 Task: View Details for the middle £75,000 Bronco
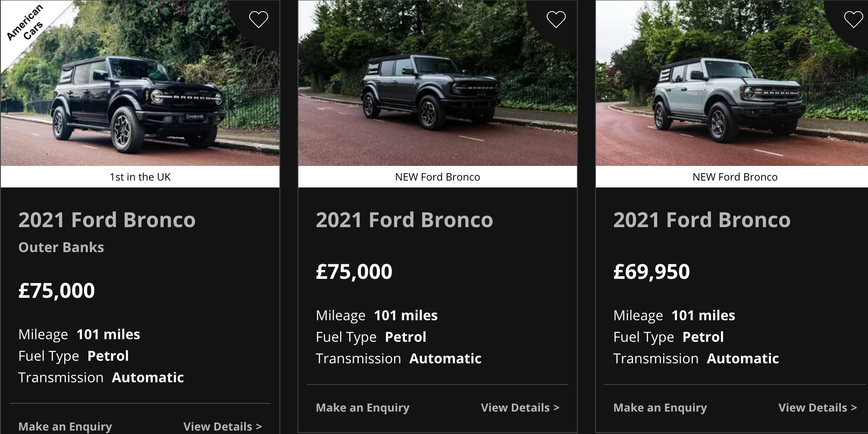click(x=520, y=407)
